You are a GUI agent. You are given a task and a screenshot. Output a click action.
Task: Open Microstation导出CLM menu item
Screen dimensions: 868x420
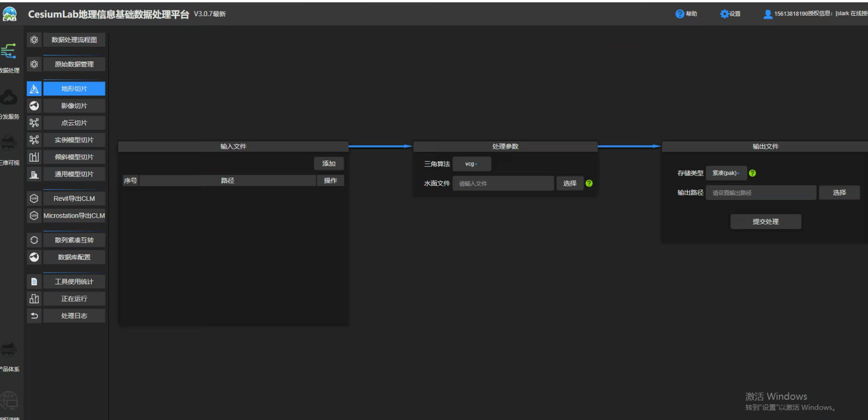click(x=74, y=216)
